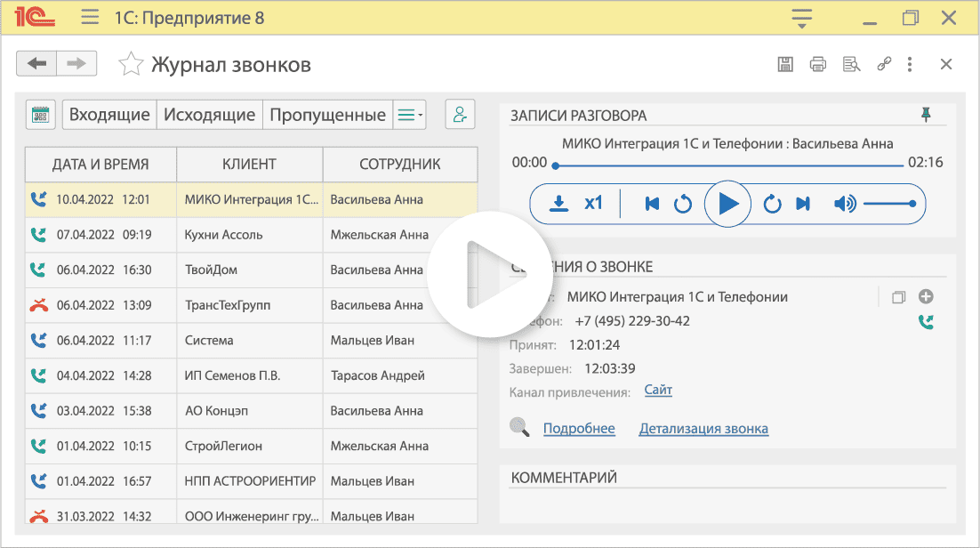Image resolution: width=980 pixels, height=548 pixels.
Task: Open the calendar date picker
Action: pos(40,114)
